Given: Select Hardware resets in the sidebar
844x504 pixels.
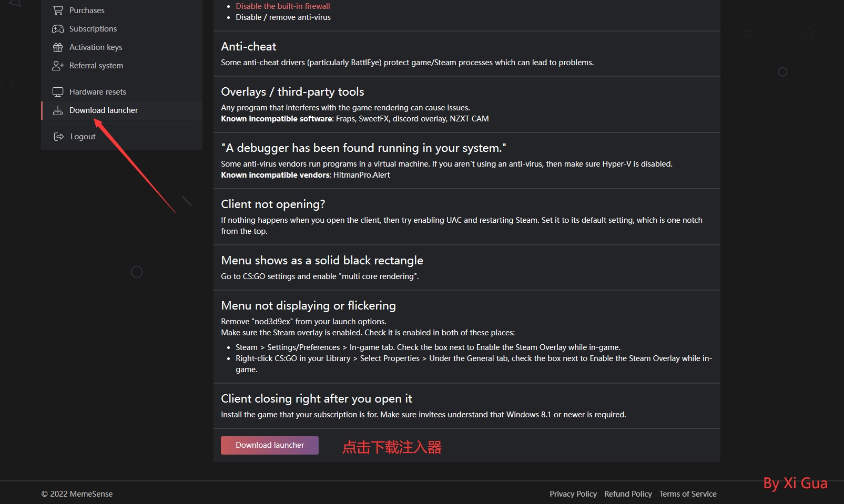Looking at the screenshot, I should click(x=98, y=92).
